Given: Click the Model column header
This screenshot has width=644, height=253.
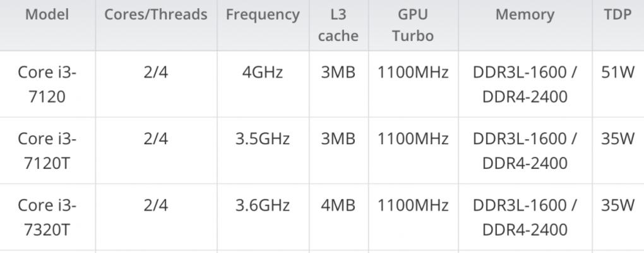Looking at the screenshot, I should point(47,15).
